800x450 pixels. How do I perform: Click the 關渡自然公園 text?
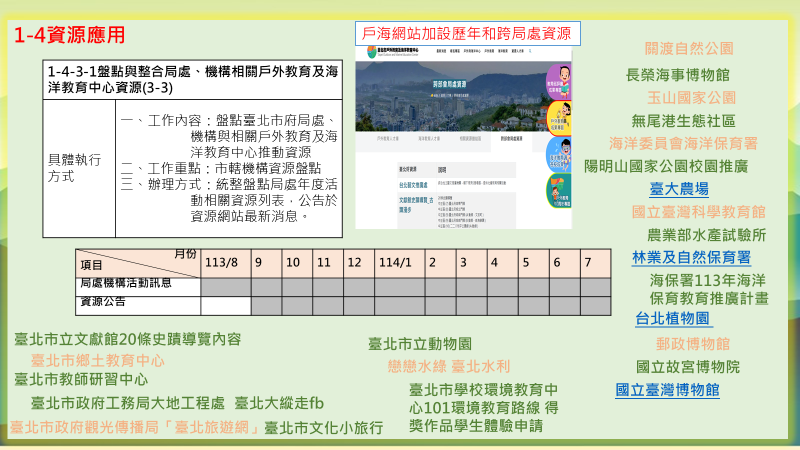689,49
